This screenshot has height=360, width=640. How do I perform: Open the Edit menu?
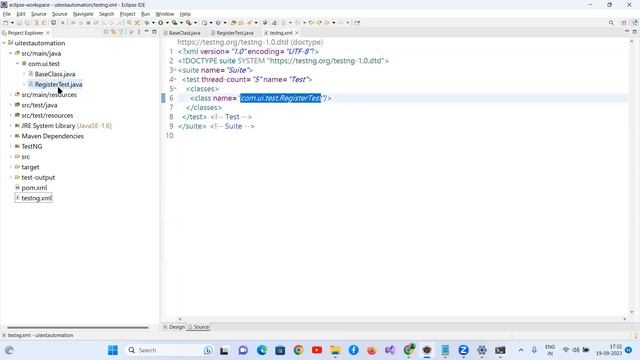coord(20,14)
